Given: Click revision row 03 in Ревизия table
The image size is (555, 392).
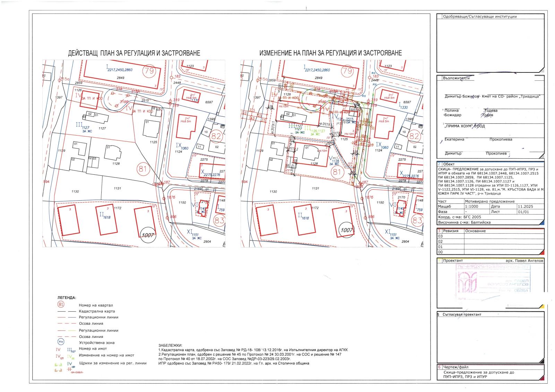Looking at the screenshot, I should (x=450, y=236).
